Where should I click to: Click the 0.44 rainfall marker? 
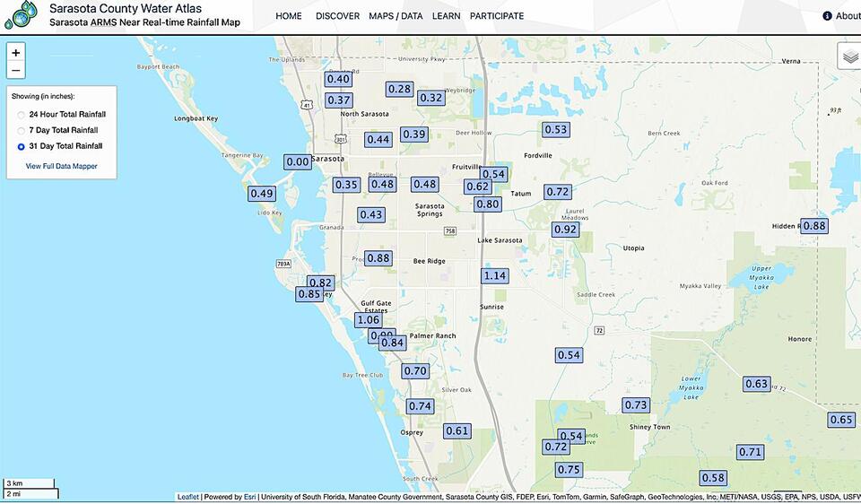coord(378,139)
